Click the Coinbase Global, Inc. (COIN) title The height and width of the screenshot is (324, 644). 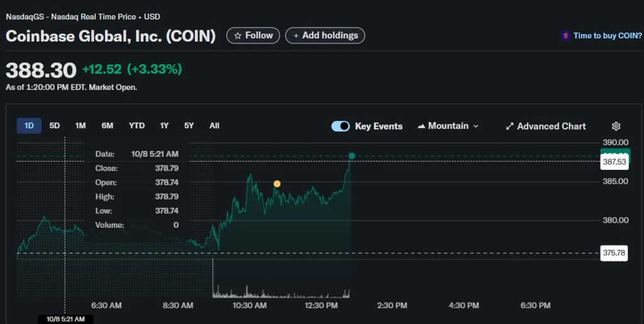point(111,36)
